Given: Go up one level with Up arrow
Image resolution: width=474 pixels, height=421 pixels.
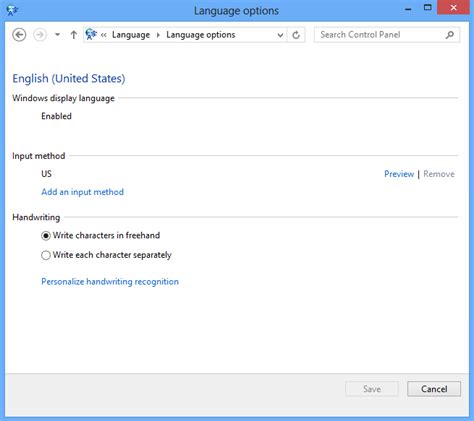Looking at the screenshot, I should tap(74, 35).
